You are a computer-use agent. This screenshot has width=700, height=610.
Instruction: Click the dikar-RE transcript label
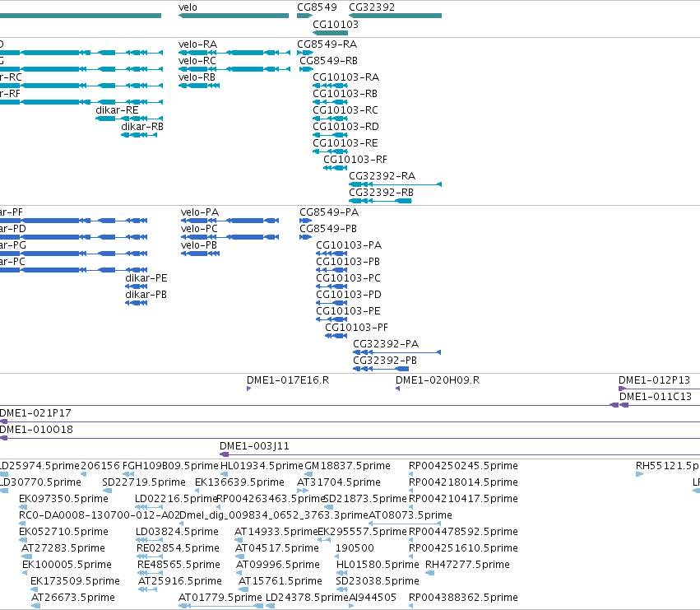[x=117, y=110]
